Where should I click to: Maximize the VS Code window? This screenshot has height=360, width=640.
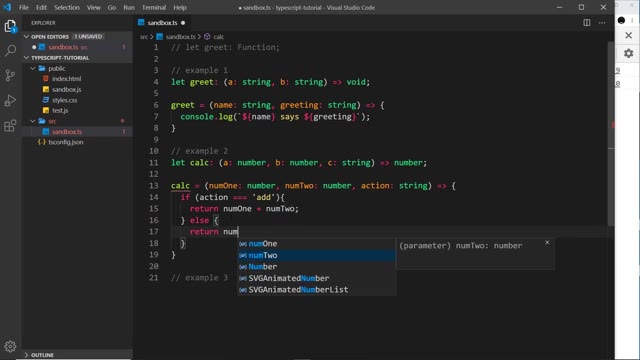581,7
